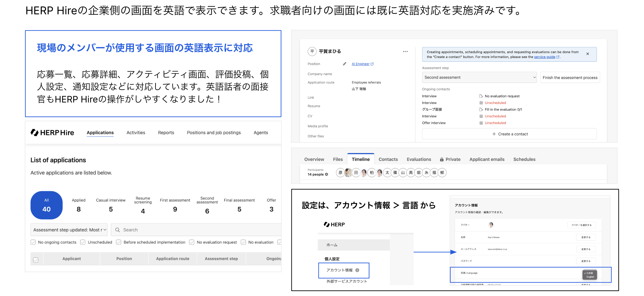
Task: Dismiss the info banner with X
Action: (587, 54)
